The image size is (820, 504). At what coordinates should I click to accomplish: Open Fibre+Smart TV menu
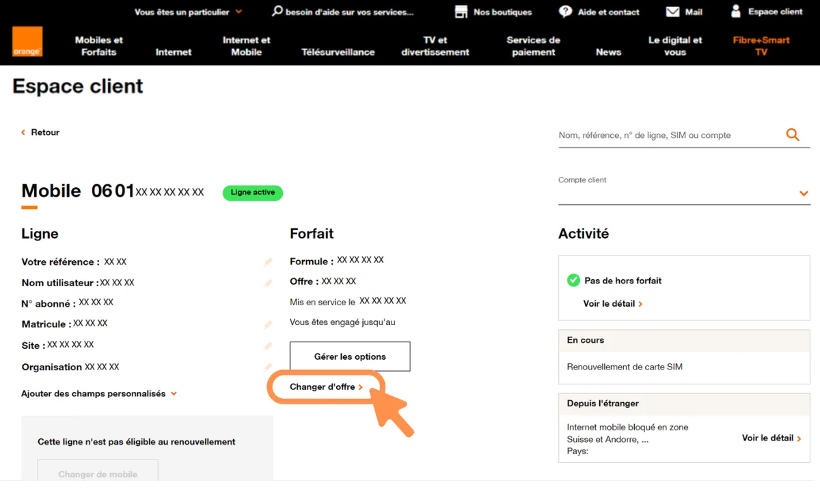point(761,46)
